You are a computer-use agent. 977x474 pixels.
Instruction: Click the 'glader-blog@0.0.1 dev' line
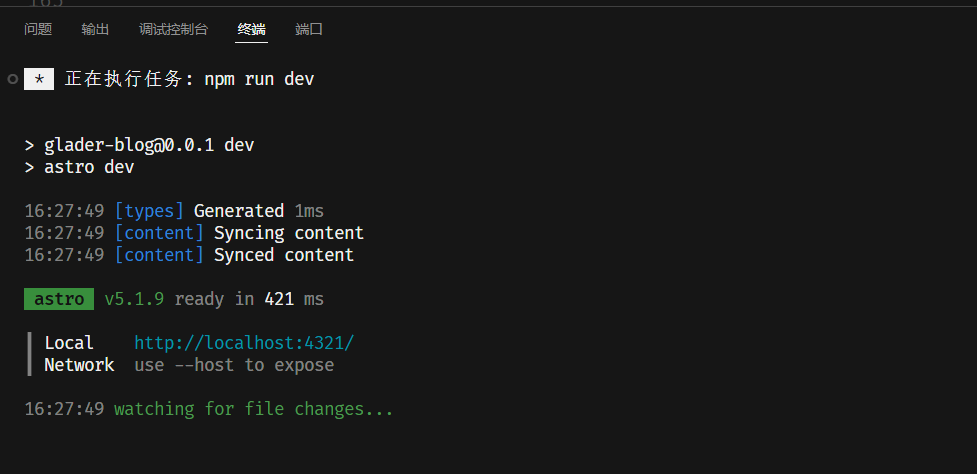pos(149,145)
